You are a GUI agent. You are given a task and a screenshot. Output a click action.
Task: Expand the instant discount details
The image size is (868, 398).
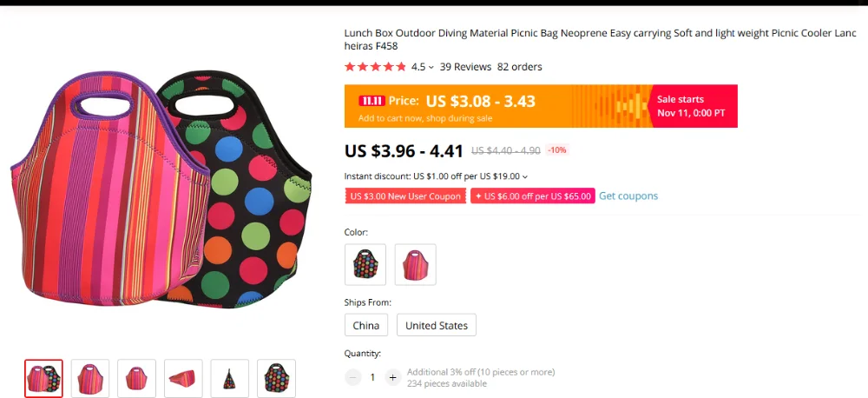[525, 176]
